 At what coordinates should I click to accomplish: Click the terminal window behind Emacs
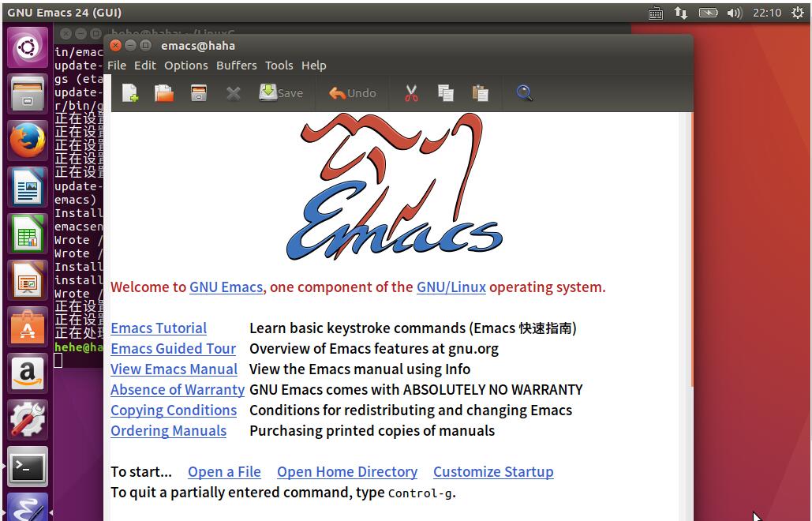coord(79,207)
